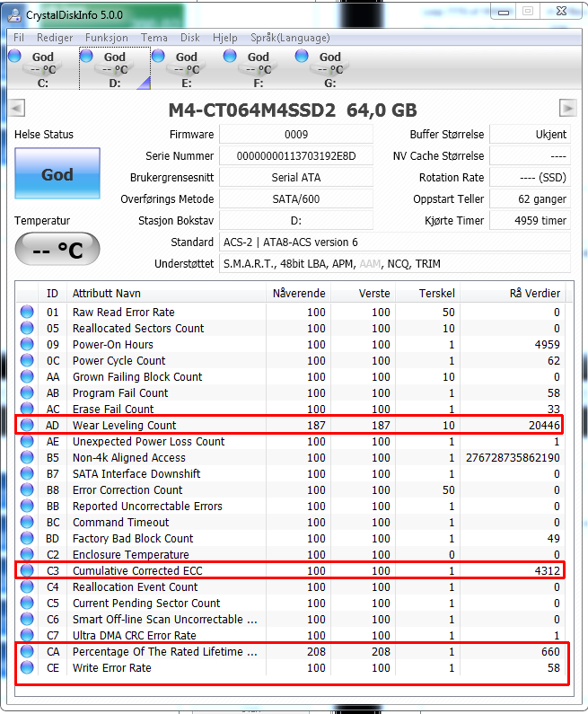
Task: Click the Rå Verdier column header
Action: tap(513, 294)
